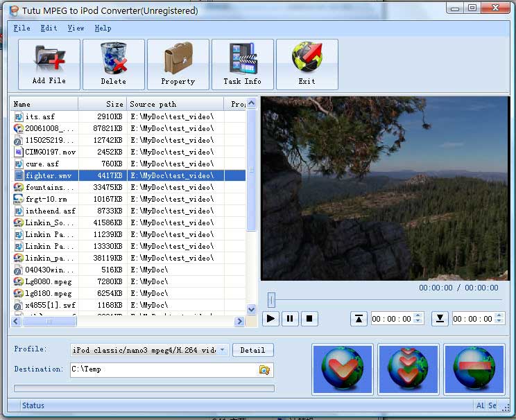Click the file list scroll down arrow
516x420 pixels.
point(252,309)
